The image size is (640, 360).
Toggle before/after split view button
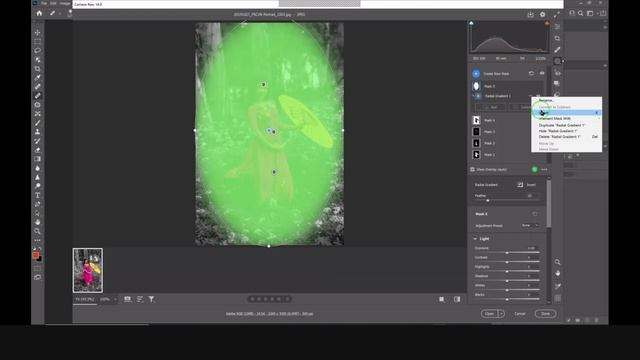pyautogui.click(x=457, y=299)
